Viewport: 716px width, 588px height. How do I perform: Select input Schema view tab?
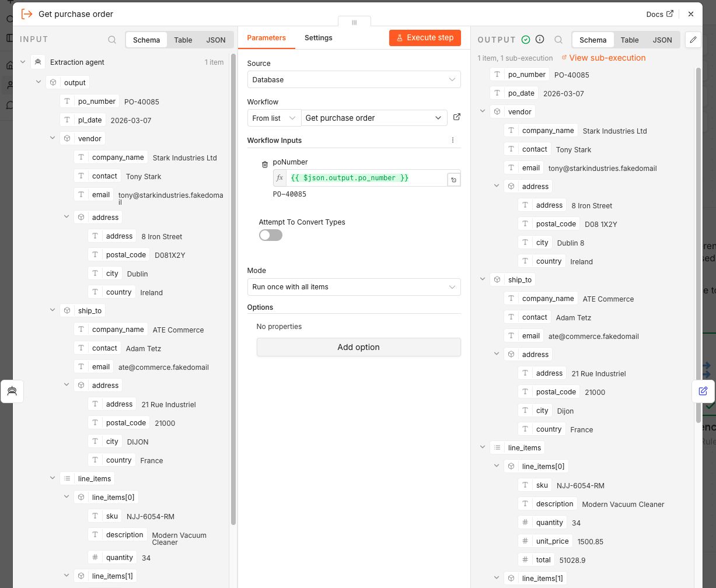(x=146, y=40)
